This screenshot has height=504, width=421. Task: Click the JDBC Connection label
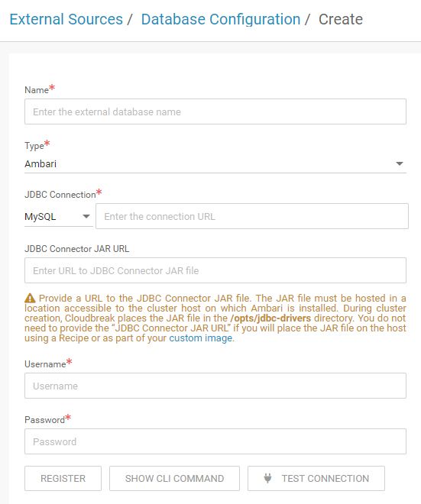[x=60, y=195]
